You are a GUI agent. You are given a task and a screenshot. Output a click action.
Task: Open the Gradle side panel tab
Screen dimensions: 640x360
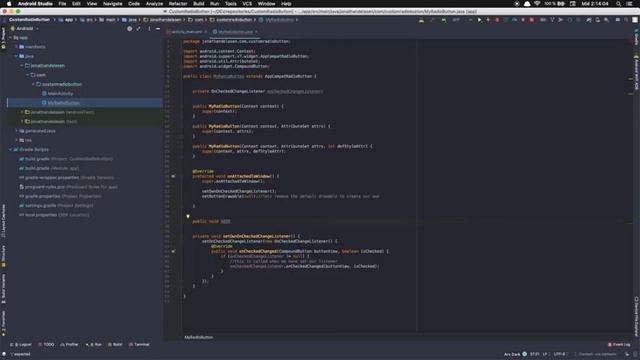[636, 38]
